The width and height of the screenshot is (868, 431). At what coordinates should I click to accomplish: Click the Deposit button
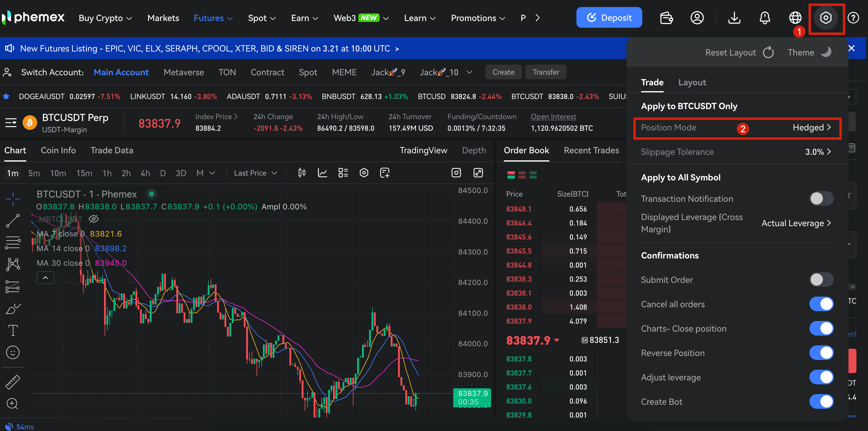pos(609,17)
